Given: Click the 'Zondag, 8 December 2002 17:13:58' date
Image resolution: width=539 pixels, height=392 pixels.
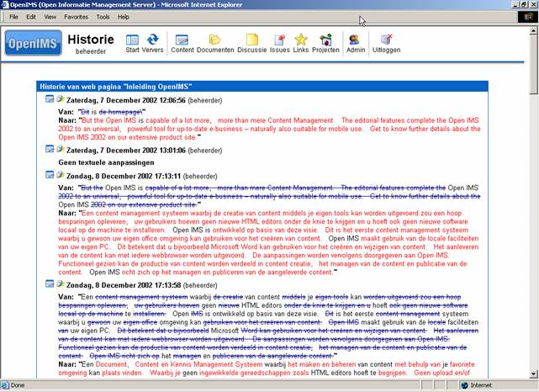Looking at the screenshot, I should pyautogui.click(x=124, y=285).
